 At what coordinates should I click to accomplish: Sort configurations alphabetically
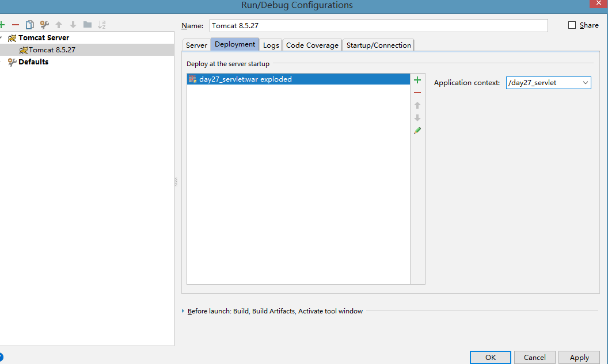tap(102, 25)
